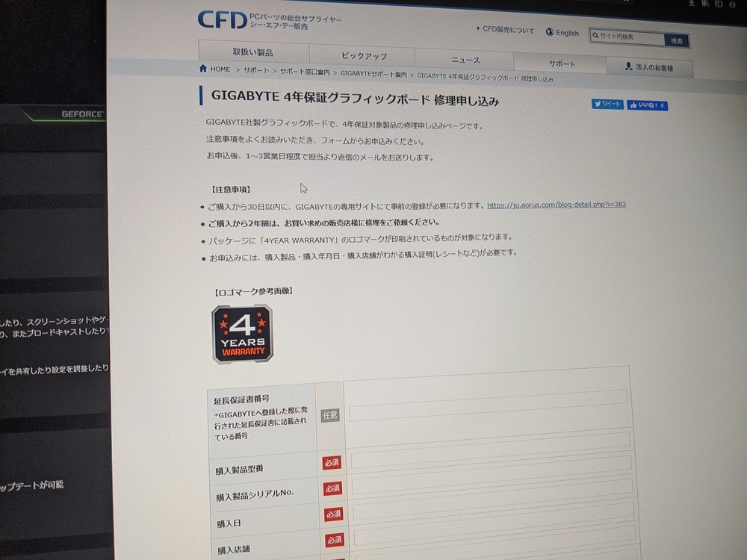Click the 【ロゴマーク参考画像】 label
This screenshot has width=747, height=560.
253,291
